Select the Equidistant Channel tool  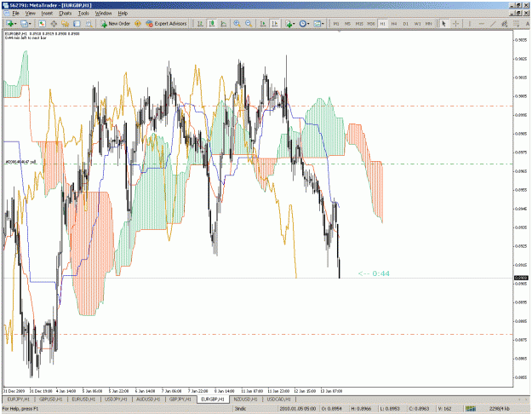coord(505,24)
